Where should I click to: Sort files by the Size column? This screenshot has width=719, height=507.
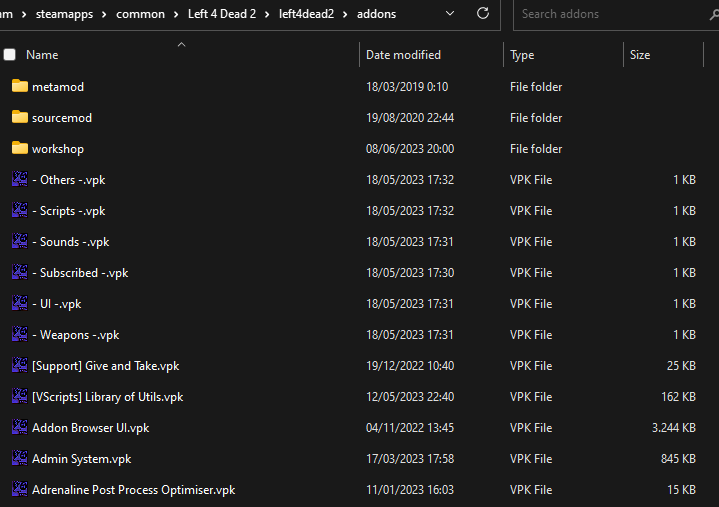tap(640, 55)
